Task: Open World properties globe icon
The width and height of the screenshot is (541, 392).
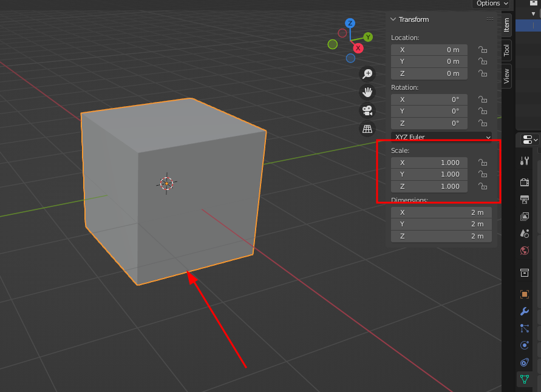Action: 524,251
